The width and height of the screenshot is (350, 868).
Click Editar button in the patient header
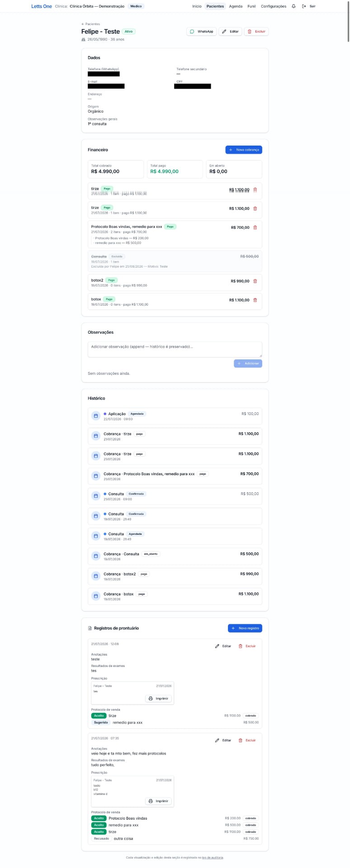[x=231, y=32]
